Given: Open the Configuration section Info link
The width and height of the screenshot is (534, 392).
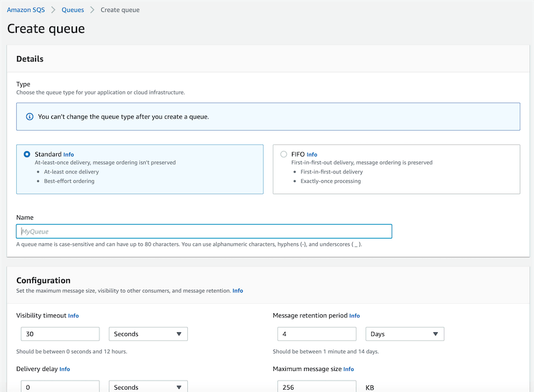Looking at the screenshot, I should pos(238,291).
